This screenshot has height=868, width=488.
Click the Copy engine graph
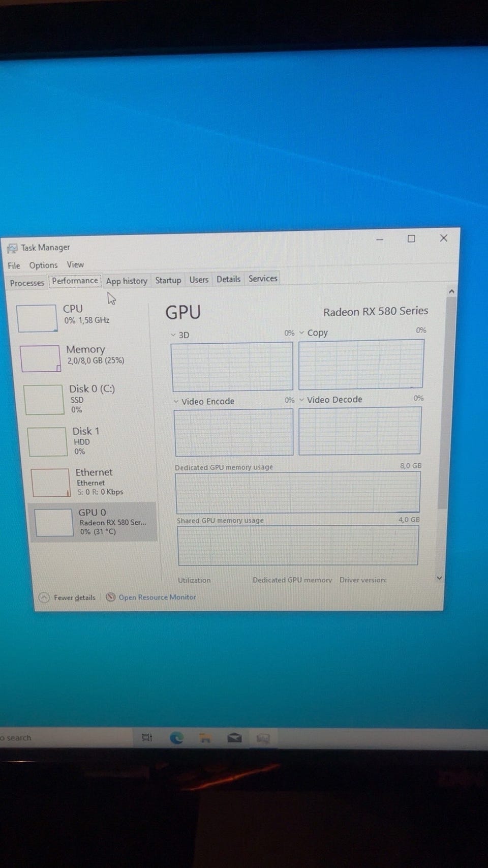361,364
